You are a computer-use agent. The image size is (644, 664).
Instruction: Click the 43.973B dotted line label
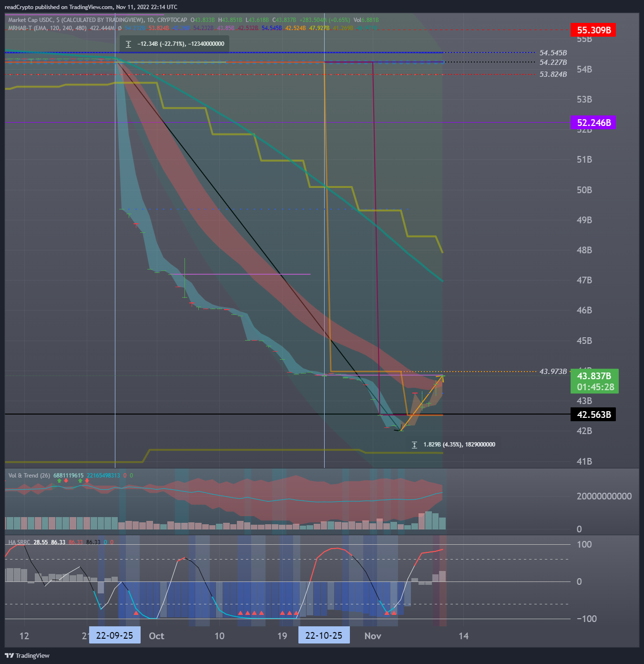click(x=553, y=371)
